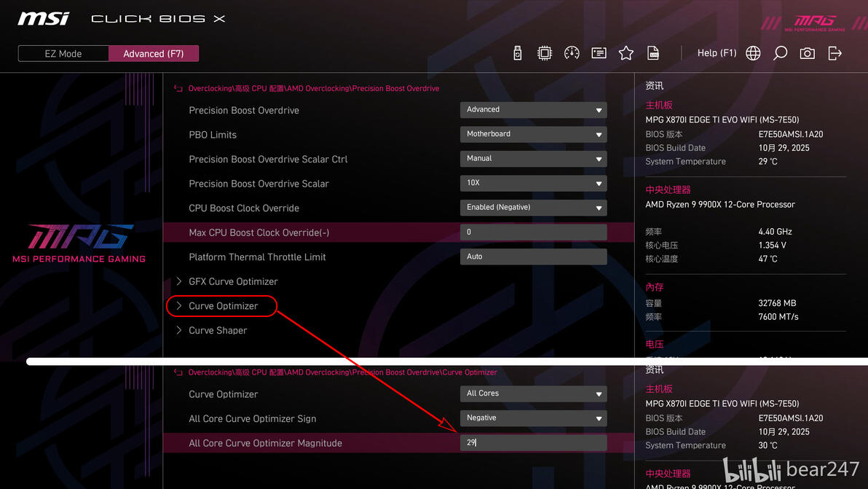The width and height of the screenshot is (868, 489).
Task: Select Precision Boost Overdrive label row
Action: click(244, 110)
